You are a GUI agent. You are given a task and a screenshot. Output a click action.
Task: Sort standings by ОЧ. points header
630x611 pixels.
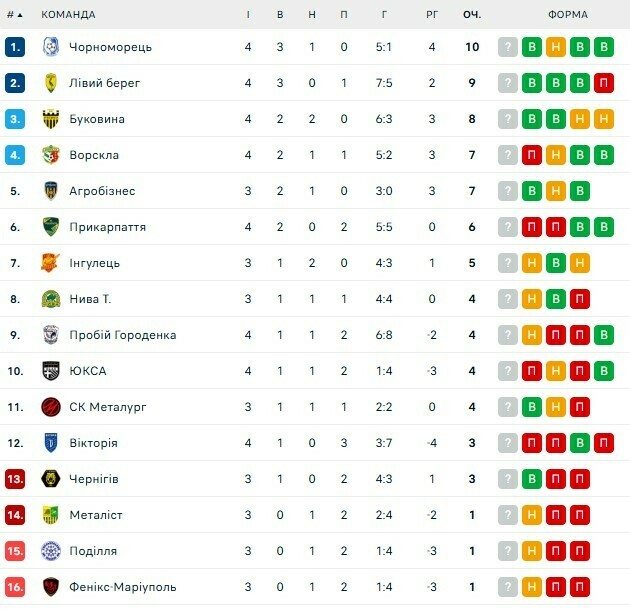(x=472, y=15)
